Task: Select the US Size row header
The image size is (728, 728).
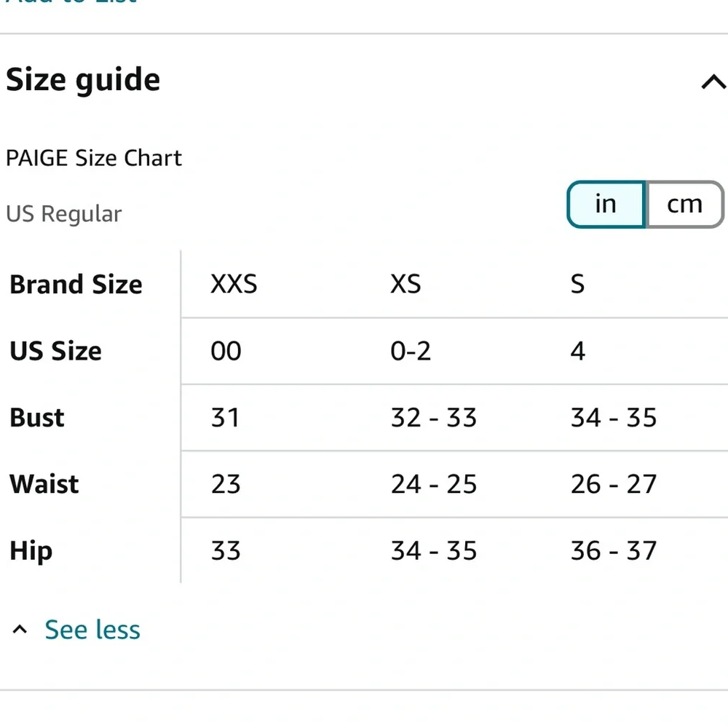Action: [x=55, y=351]
